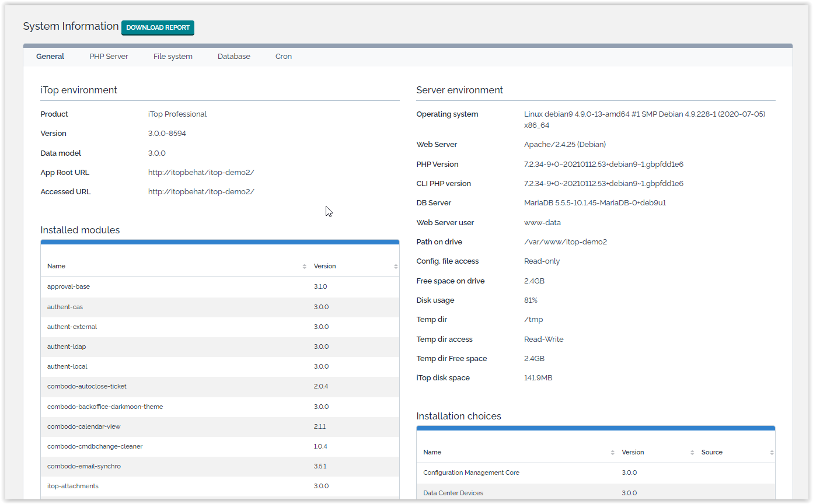813x504 pixels.
Task: Click the App Root URL value
Action: (x=201, y=173)
